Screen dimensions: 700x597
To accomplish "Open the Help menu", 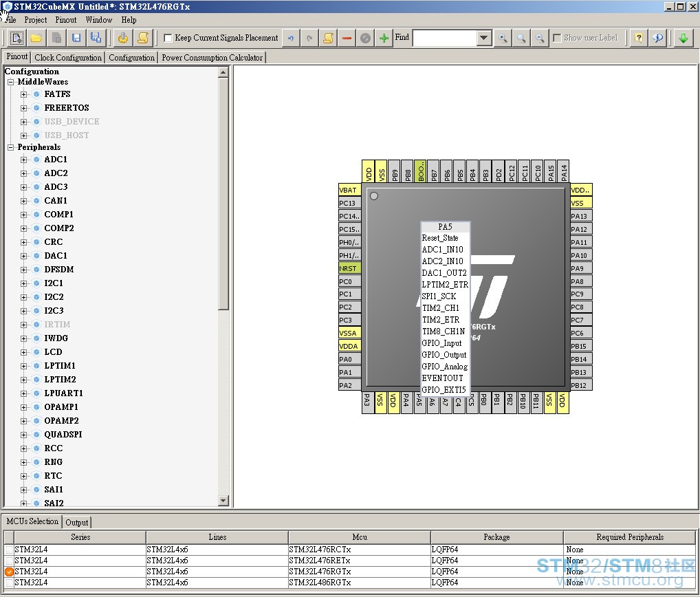I will (x=129, y=20).
